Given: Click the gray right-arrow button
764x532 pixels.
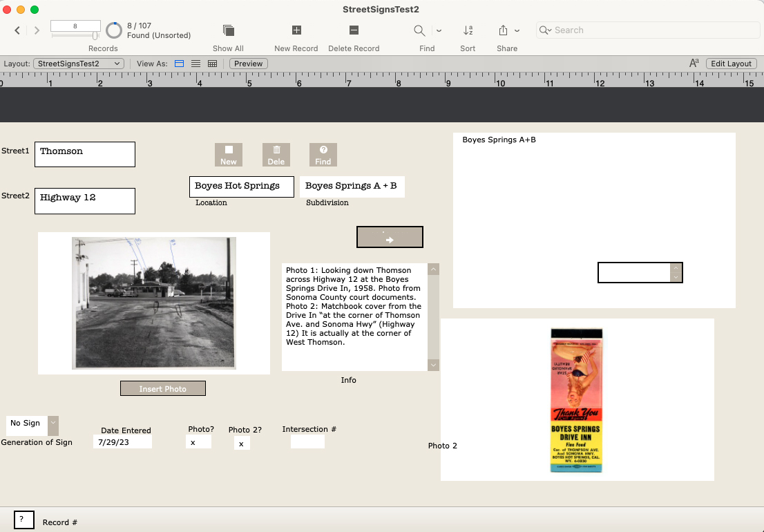Looking at the screenshot, I should [x=390, y=237].
